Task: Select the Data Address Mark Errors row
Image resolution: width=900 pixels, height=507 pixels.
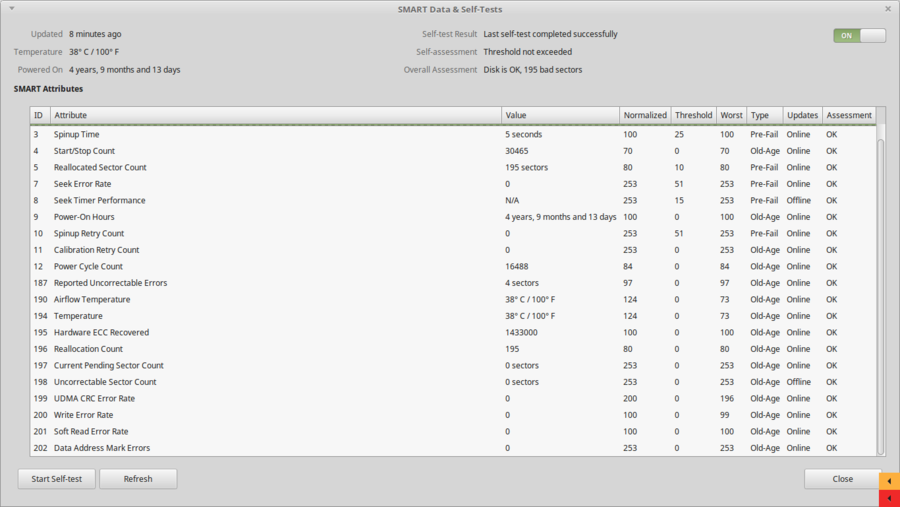Action: (453, 448)
